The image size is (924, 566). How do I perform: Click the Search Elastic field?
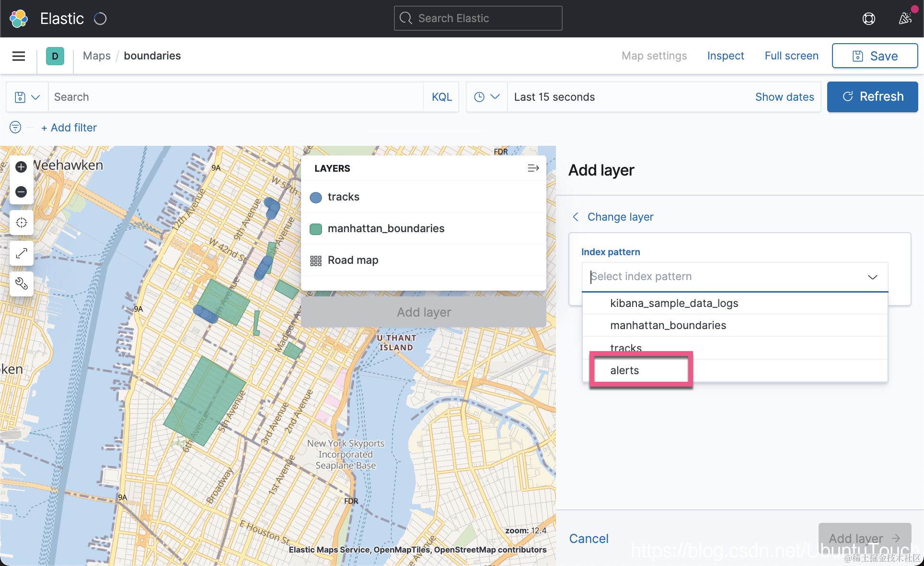[478, 18]
